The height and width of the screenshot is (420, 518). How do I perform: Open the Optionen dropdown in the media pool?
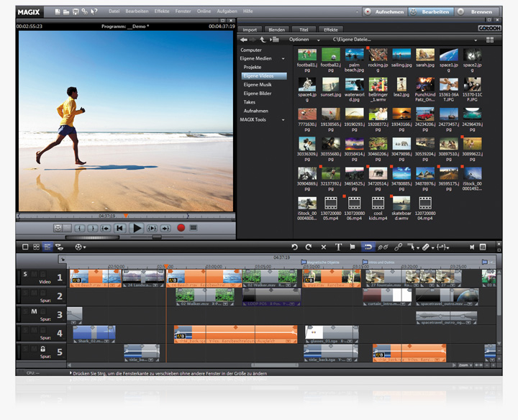point(301,40)
